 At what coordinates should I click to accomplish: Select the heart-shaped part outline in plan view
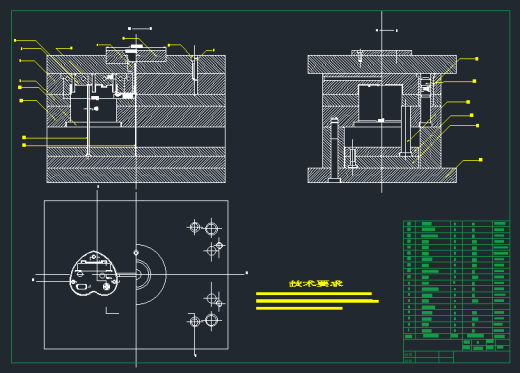[94, 273]
